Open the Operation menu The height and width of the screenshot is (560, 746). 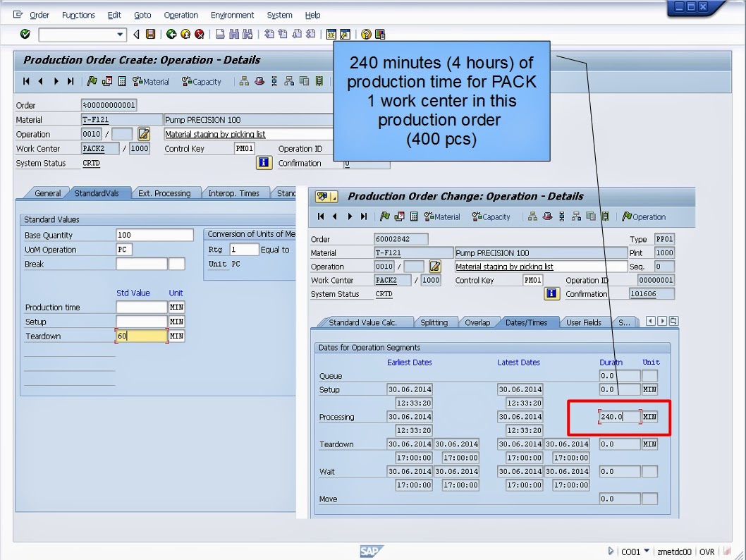[x=181, y=15]
